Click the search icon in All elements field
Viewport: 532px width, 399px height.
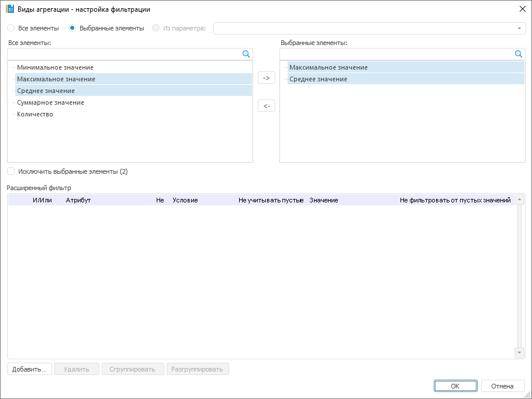(246, 54)
